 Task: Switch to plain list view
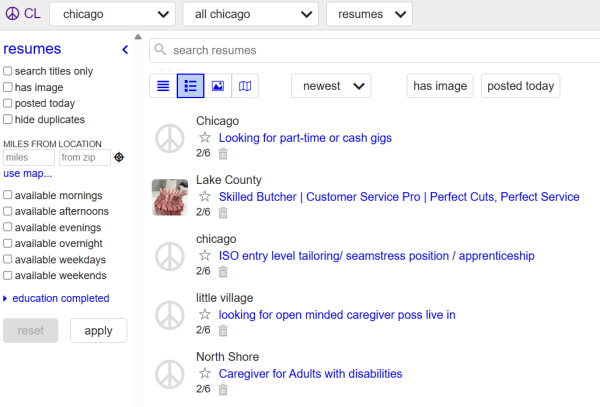[163, 86]
